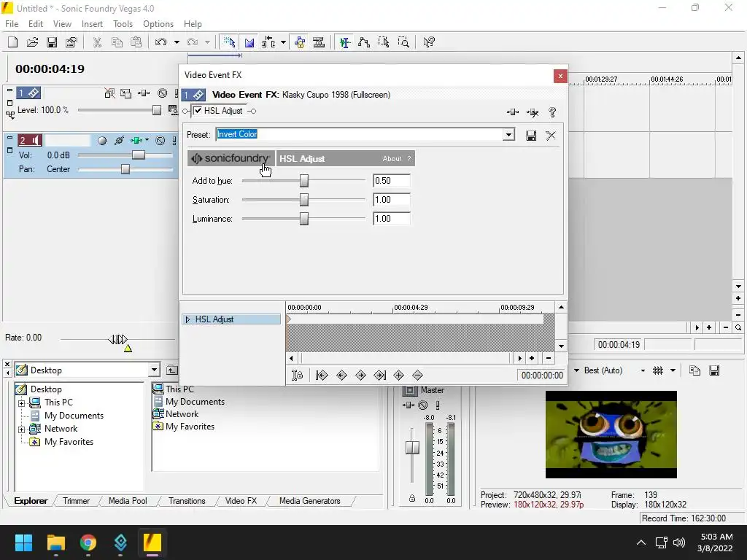Open the Undo history dropdown arrow

coord(177,42)
